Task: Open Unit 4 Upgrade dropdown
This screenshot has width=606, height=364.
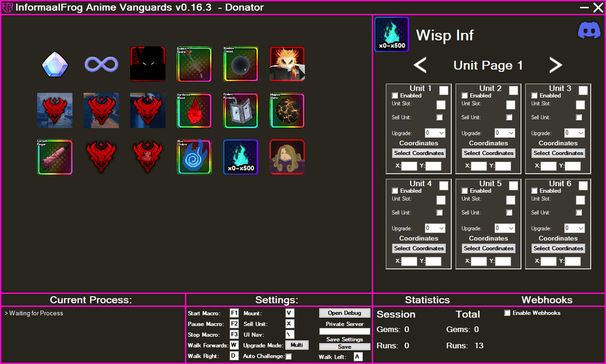Action: point(435,228)
